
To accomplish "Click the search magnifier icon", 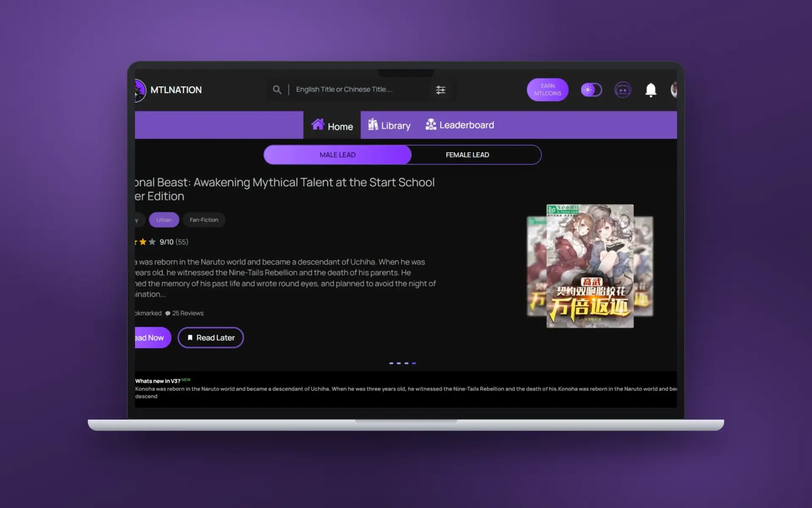I will point(277,90).
